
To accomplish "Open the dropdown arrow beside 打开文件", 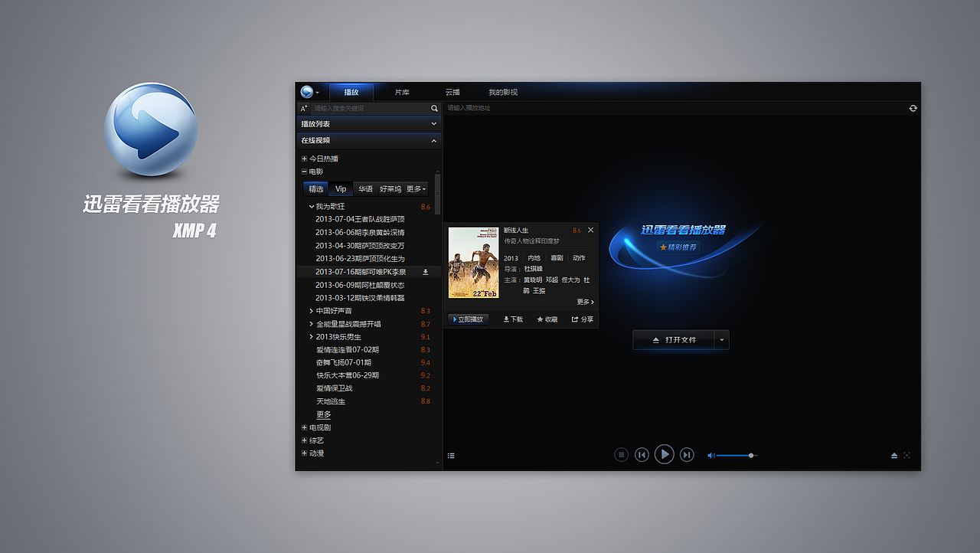I will (x=721, y=340).
